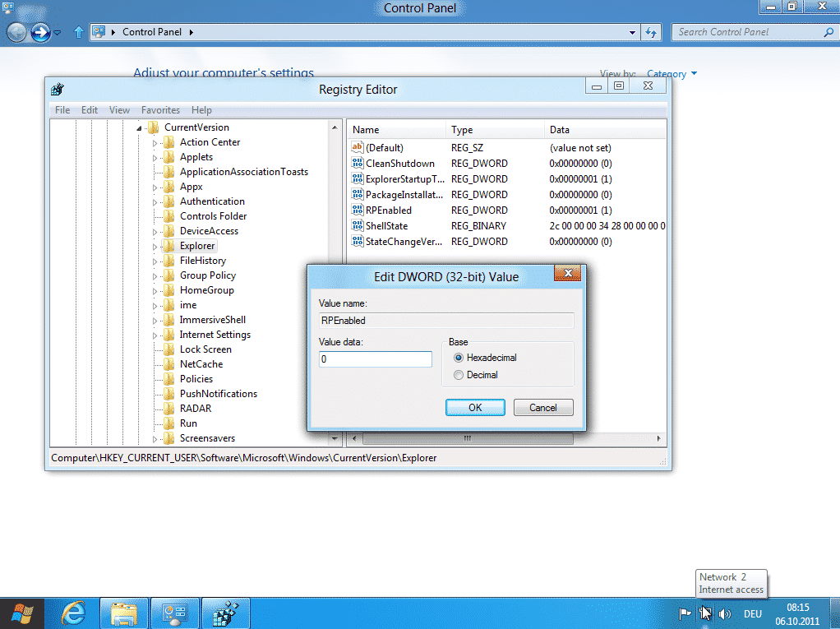Expand the Group Policy key

tap(155, 276)
